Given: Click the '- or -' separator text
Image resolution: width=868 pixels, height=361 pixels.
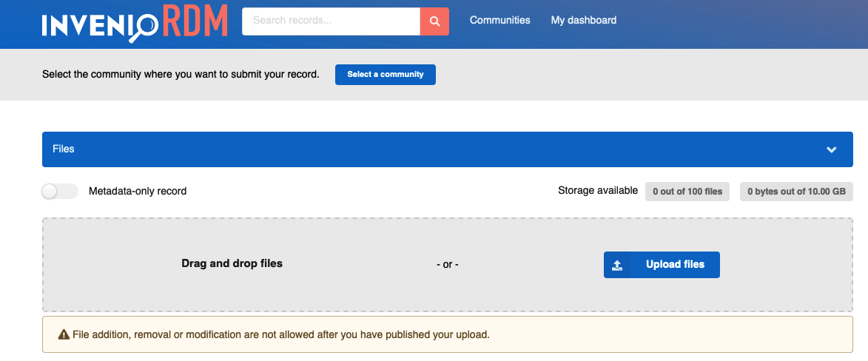Looking at the screenshot, I should (x=447, y=264).
